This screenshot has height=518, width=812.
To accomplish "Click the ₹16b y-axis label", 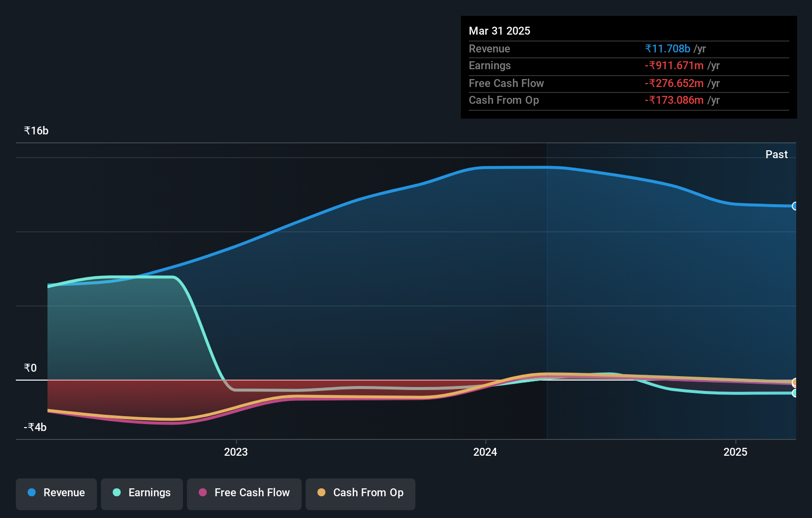I will [x=36, y=130].
